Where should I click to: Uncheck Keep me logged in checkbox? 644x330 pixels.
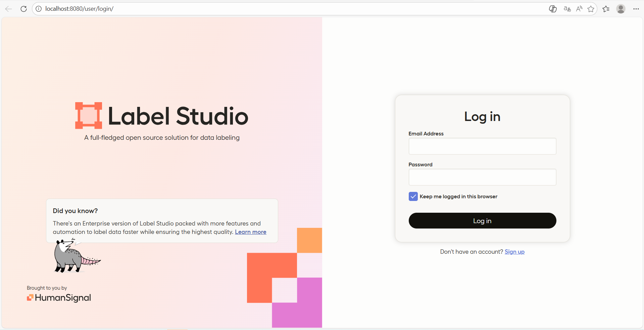tap(413, 197)
